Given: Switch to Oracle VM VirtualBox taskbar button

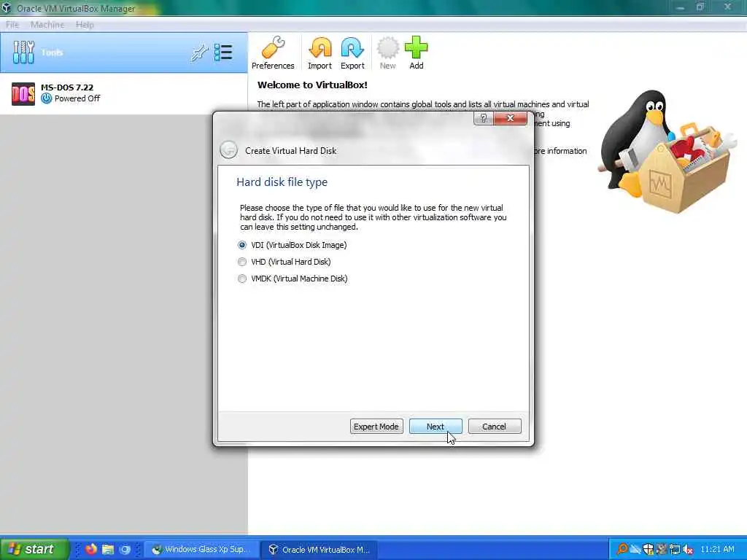Looking at the screenshot, I should (320, 549).
